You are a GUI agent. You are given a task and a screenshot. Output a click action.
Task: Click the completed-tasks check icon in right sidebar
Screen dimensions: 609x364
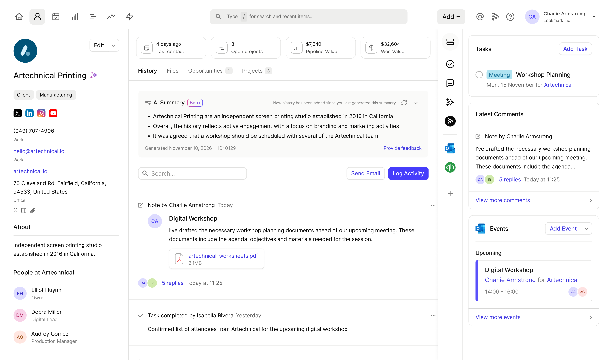450,64
